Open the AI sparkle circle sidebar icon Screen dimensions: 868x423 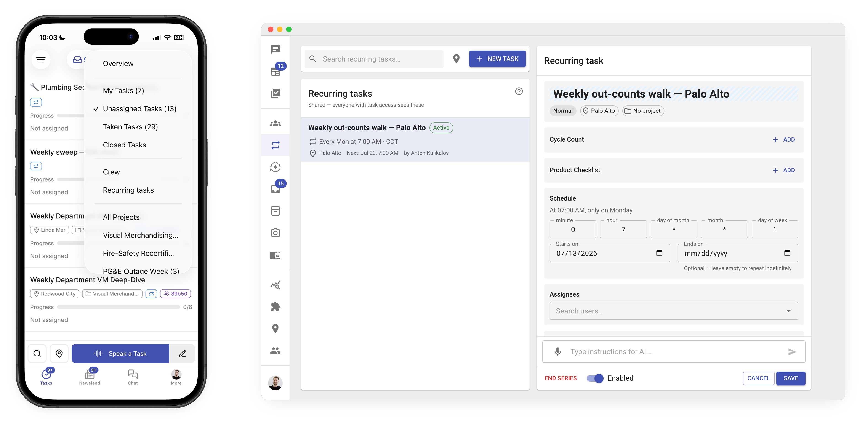point(275,167)
